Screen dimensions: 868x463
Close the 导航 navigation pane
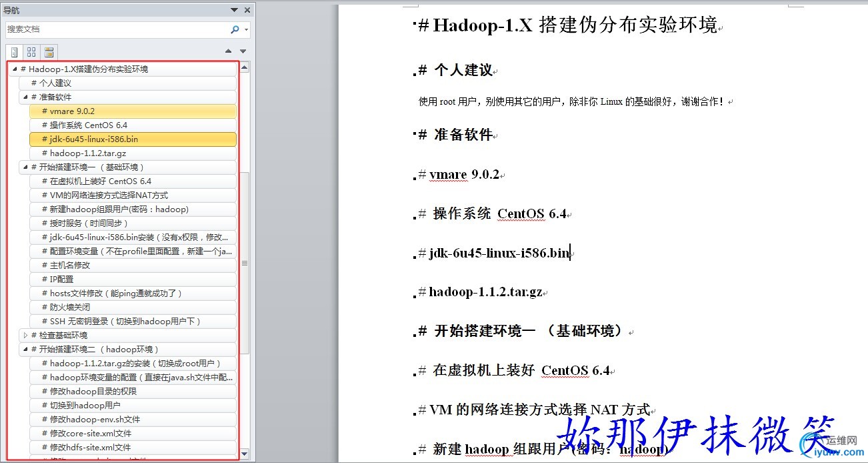247,10
